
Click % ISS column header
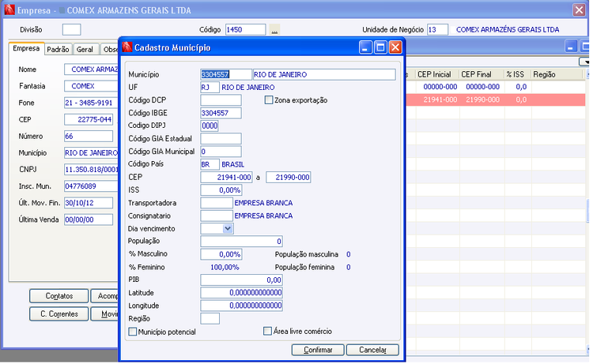[518, 74]
